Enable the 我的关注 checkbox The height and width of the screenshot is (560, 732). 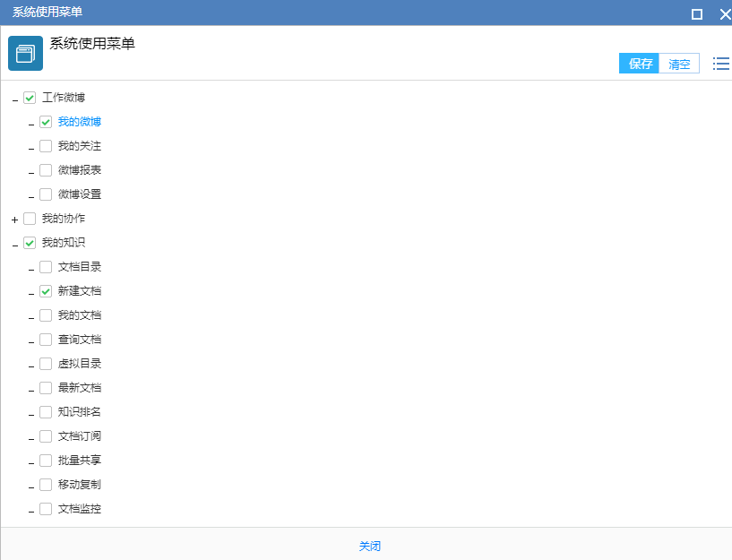click(46, 146)
